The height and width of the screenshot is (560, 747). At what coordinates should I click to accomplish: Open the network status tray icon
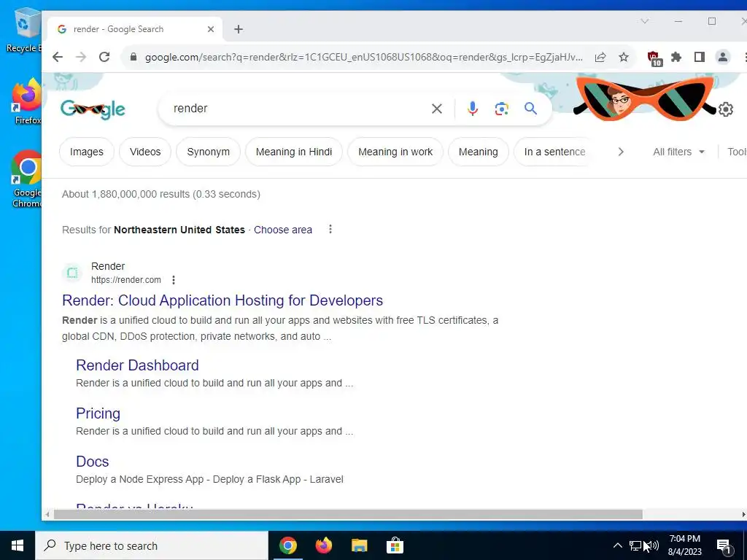(x=635, y=545)
